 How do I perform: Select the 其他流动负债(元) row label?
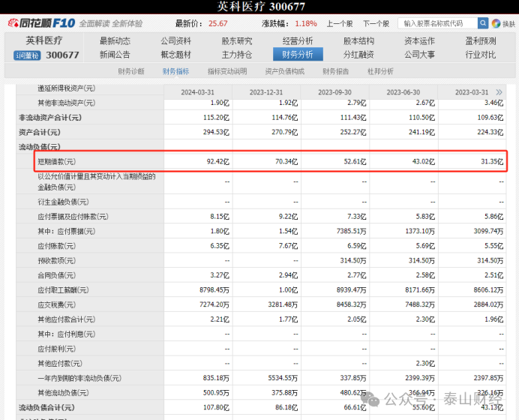point(63,393)
